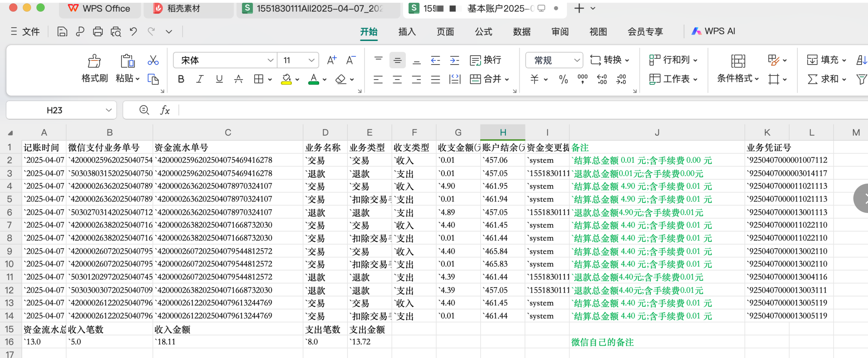The width and height of the screenshot is (868, 358).
Task: Expand the font size dropdown
Action: (311, 60)
